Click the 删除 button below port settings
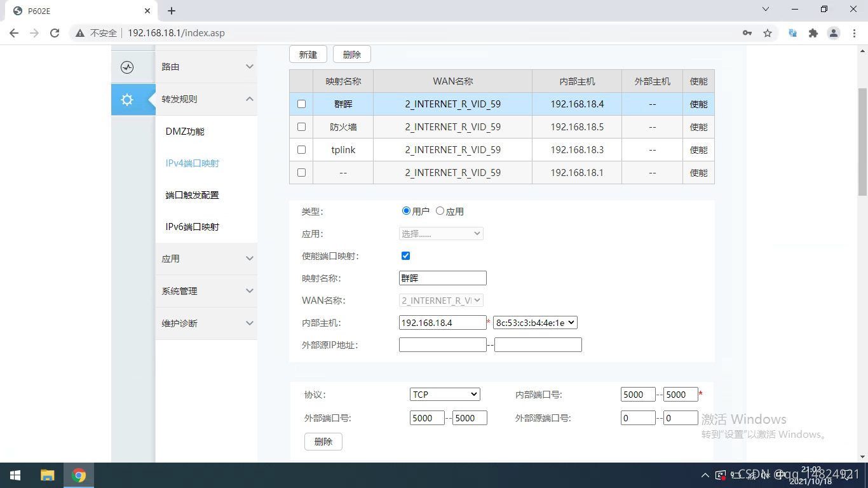Viewport: 868px width, 488px height. pyautogui.click(x=323, y=442)
